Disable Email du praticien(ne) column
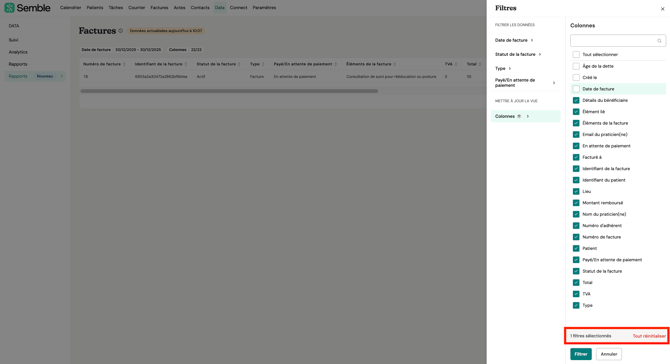 (576, 135)
